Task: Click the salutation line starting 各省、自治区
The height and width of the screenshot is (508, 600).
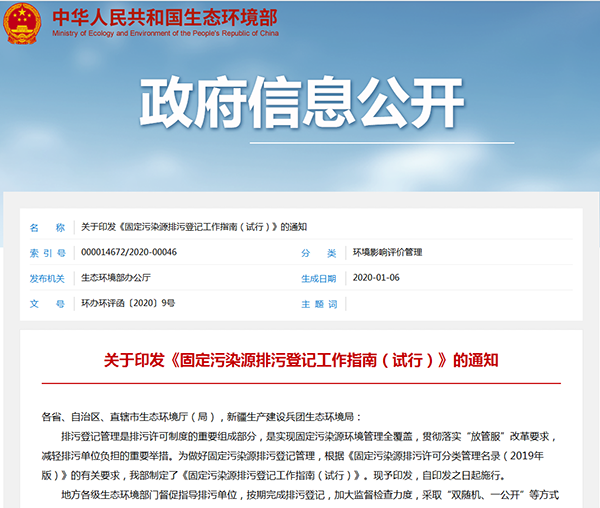Action: (204, 416)
